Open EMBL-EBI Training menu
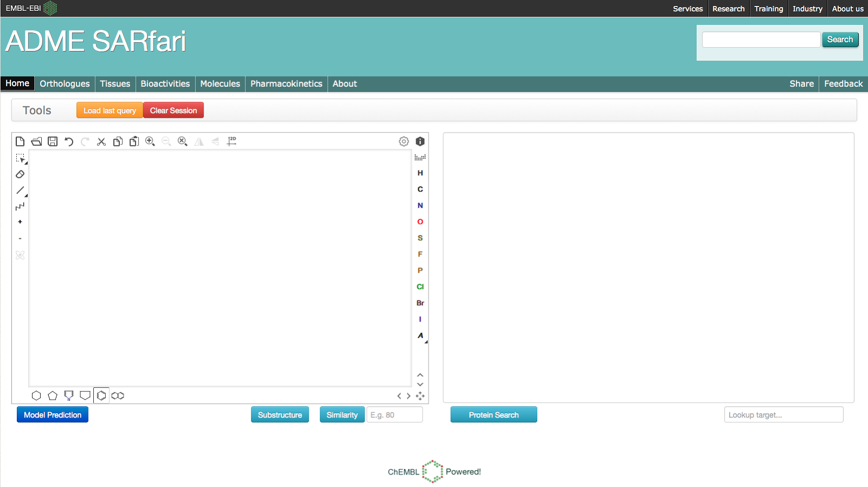868x487 pixels. pyautogui.click(x=768, y=9)
